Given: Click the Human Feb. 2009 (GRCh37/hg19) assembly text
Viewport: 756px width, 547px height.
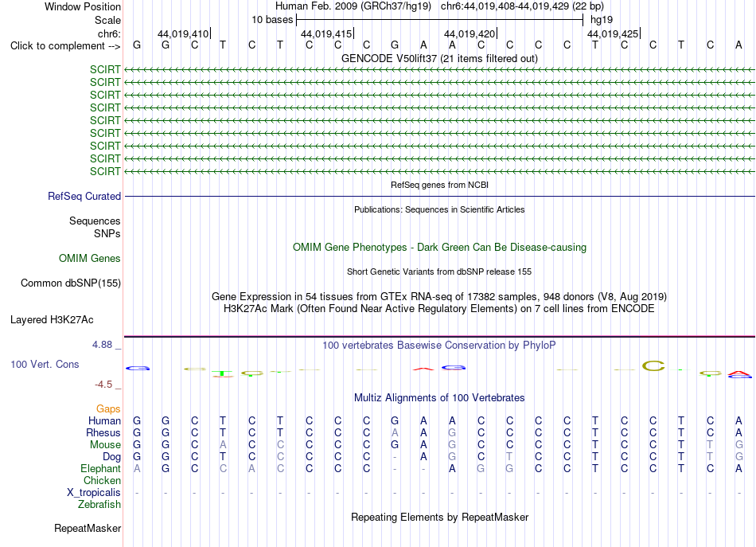Looking at the screenshot, I should tap(354, 6).
